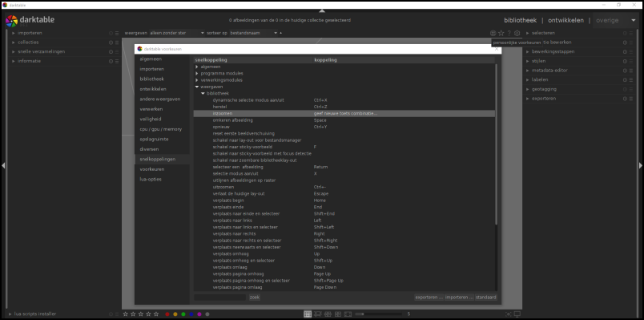Open presets menu icon for metadata-editor module
644x320 pixels.
pos(631,71)
